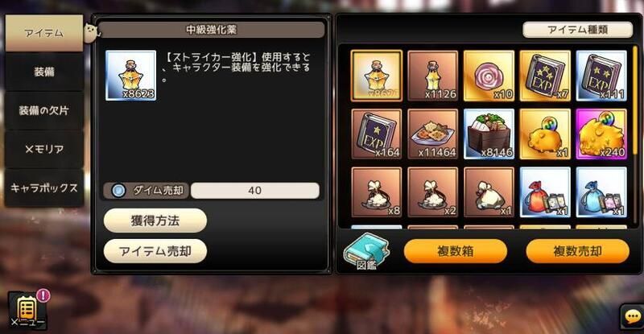Switch to the キャラボックス tab
The width and height of the screenshot is (644, 334).
tap(44, 188)
